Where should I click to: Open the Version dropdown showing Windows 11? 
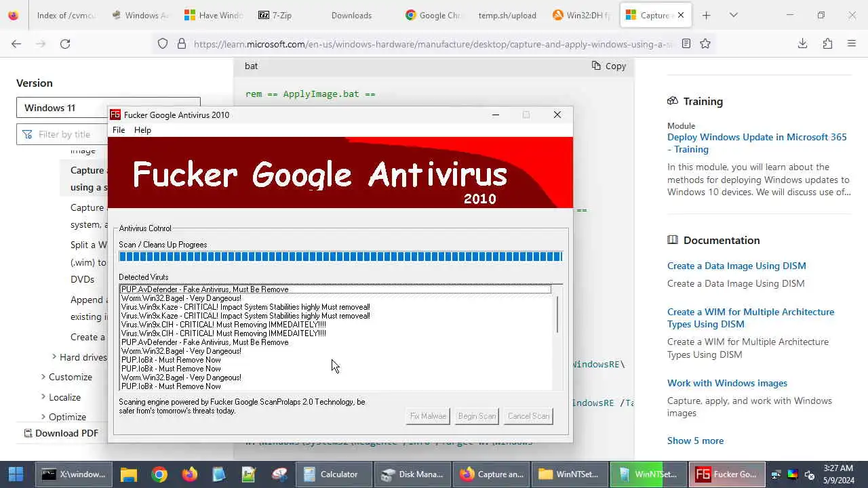108,108
